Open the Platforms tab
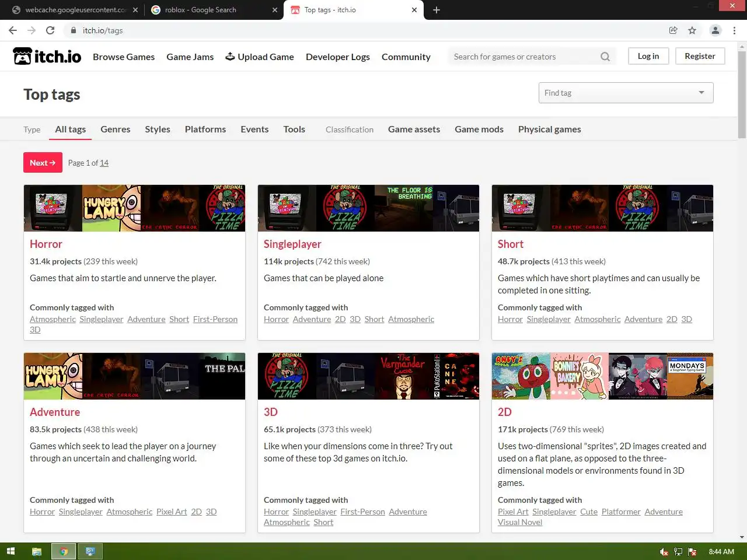The height and width of the screenshot is (560, 747). point(205,129)
